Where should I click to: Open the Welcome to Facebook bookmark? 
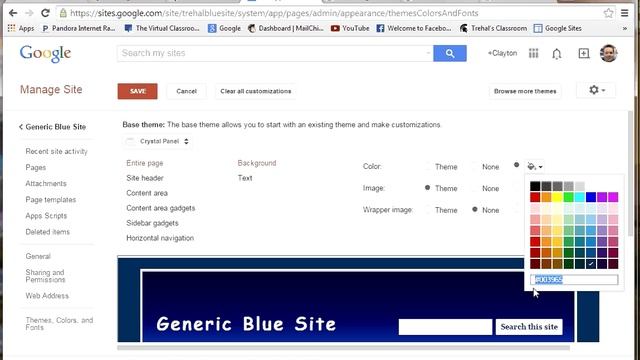(414, 28)
